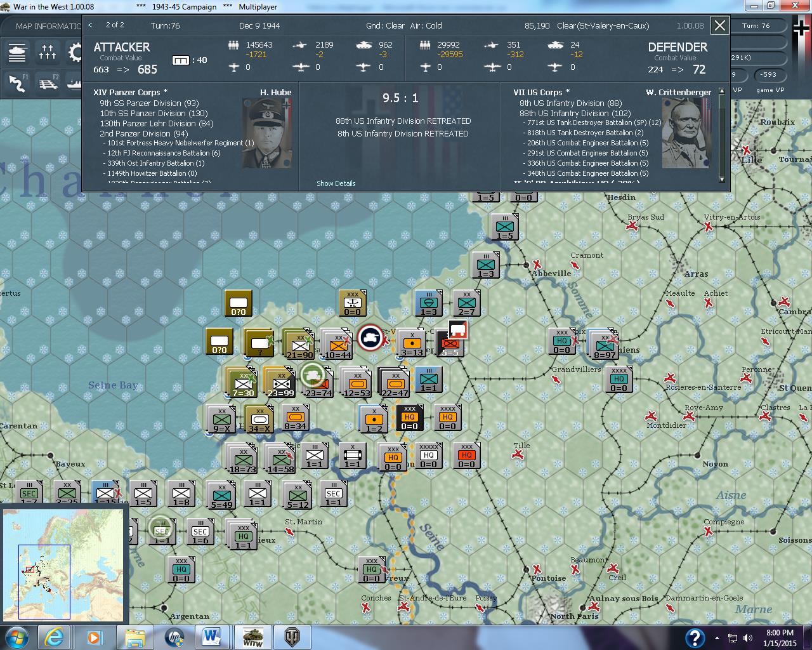Screen dimensions: 812x650
Task: Switch to WITW game taskbar icon
Action: 252,637
